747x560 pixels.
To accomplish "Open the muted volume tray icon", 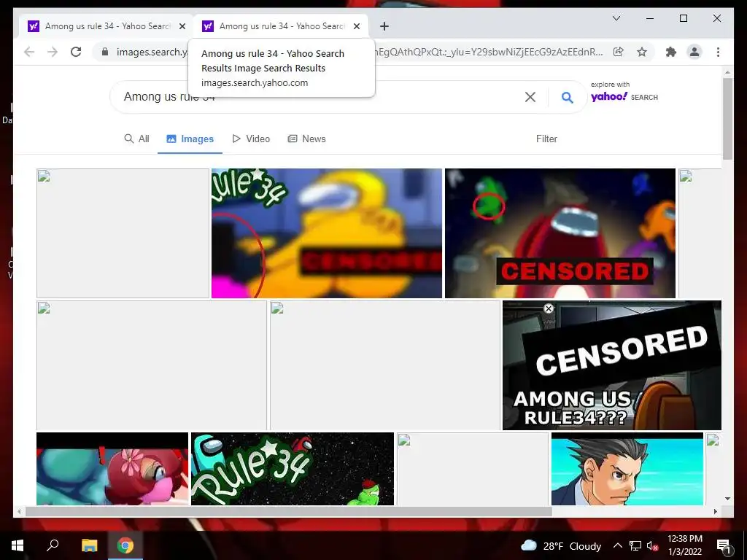I will [652, 545].
